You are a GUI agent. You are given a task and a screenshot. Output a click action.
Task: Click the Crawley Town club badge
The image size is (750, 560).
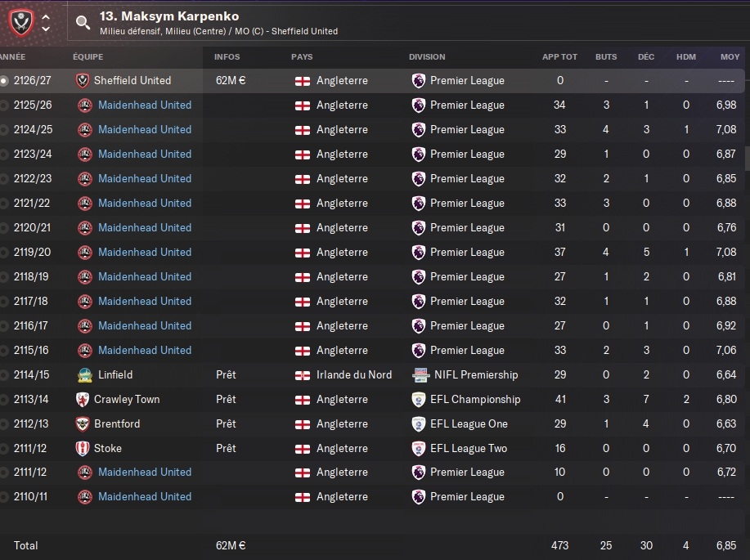pyautogui.click(x=83, y=400)
